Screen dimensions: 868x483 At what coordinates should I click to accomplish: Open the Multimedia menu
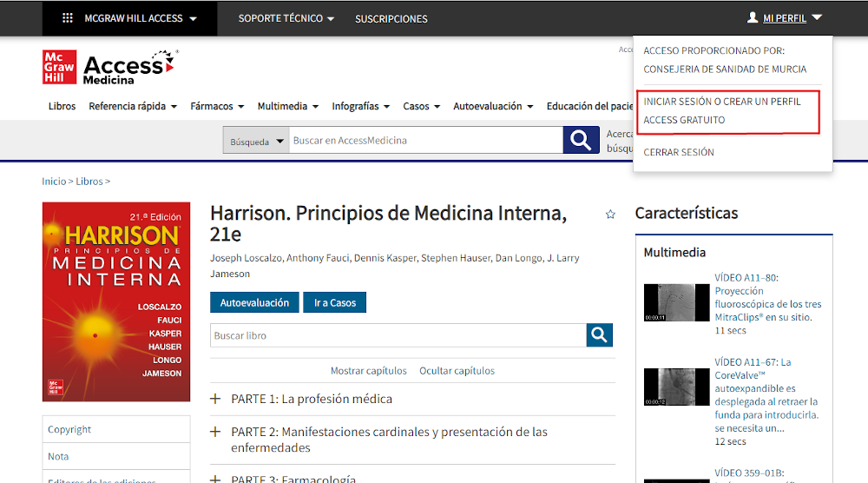288,106
